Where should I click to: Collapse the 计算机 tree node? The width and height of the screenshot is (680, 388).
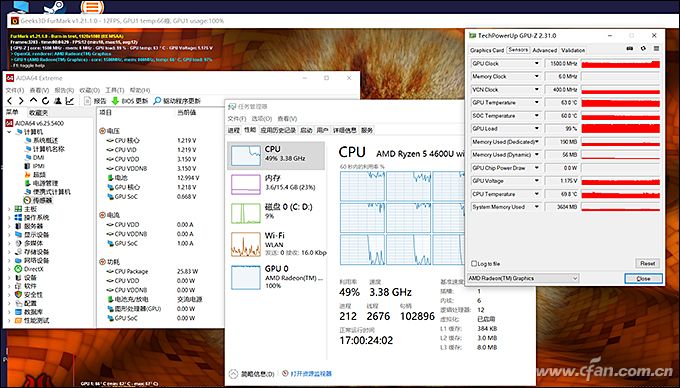pos(10,132)
